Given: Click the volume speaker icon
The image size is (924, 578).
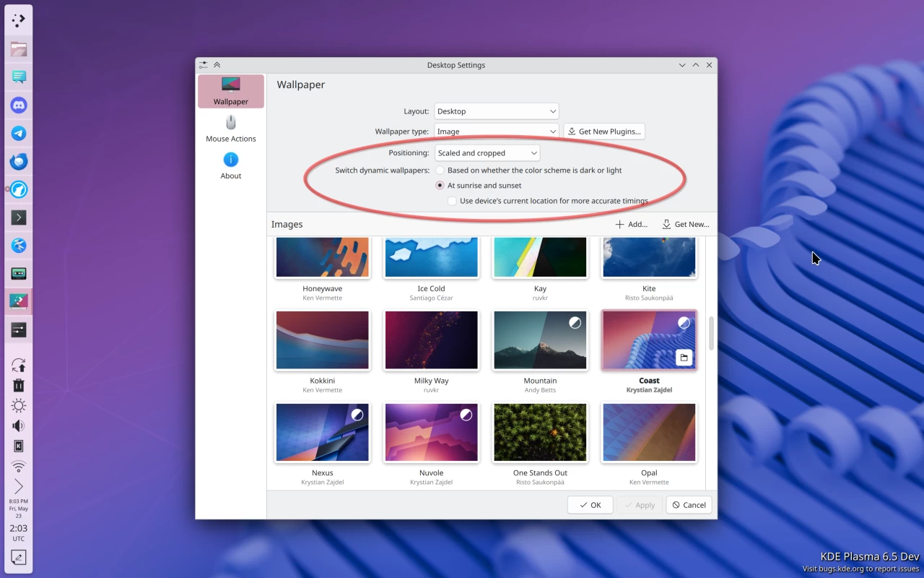Looking at the screenshot, I should pos(18,426).
